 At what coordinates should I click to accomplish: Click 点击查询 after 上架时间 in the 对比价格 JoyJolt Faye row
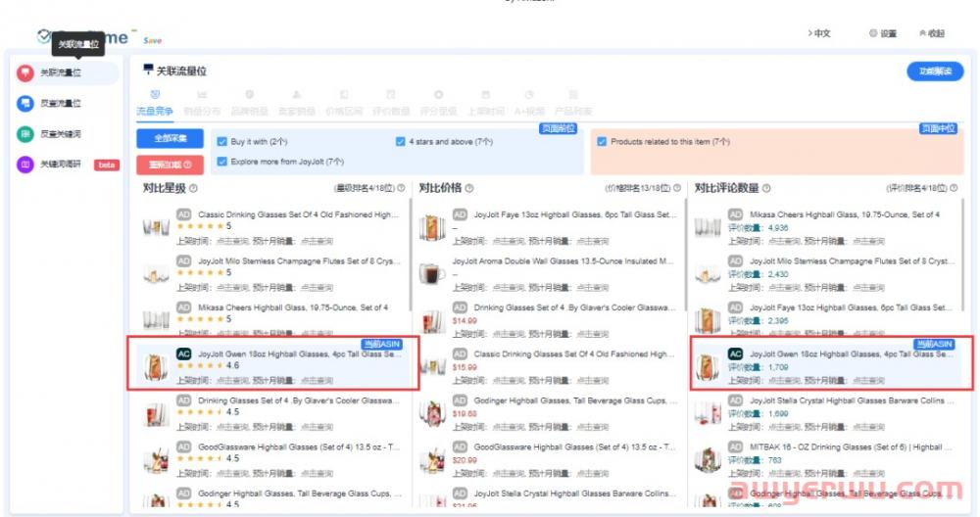coord(509,241)
